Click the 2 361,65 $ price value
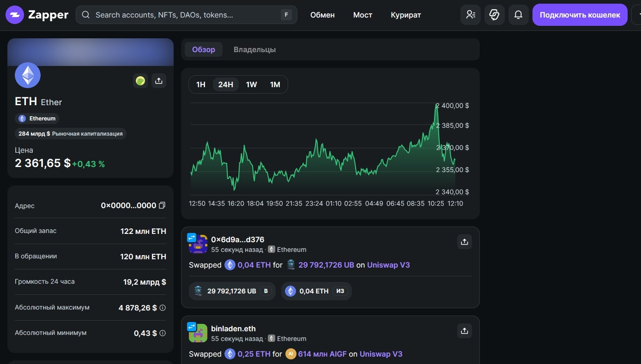This screenshot has width=641, height=364. coord(42,163)
